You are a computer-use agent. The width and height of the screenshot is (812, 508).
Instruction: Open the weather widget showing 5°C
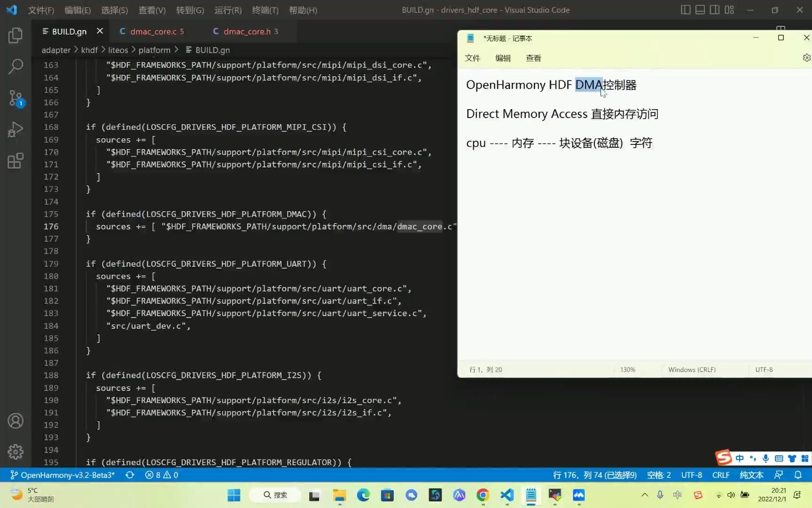pyautogui.click(x=32, y=495)
